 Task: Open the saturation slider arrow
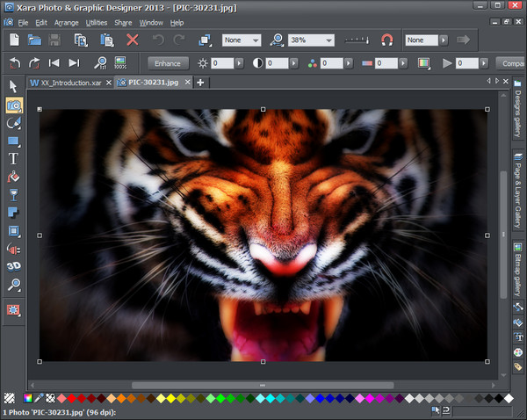pos(349,63)
